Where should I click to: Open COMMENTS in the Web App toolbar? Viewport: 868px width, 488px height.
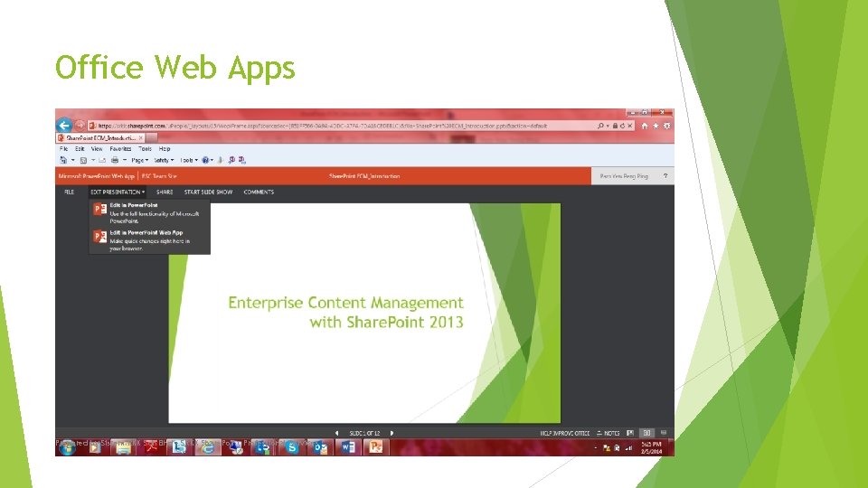pyautogui.click(x=259, y=192)
